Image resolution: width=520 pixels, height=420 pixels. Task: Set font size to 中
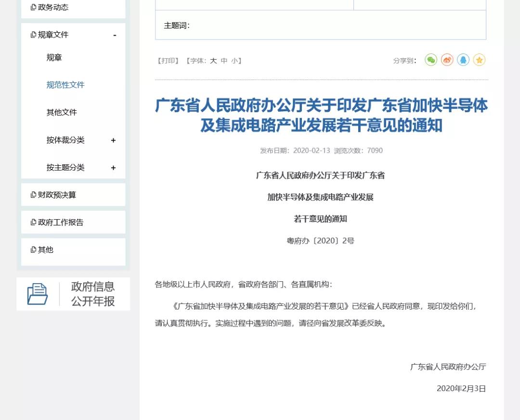coord(224,61)
